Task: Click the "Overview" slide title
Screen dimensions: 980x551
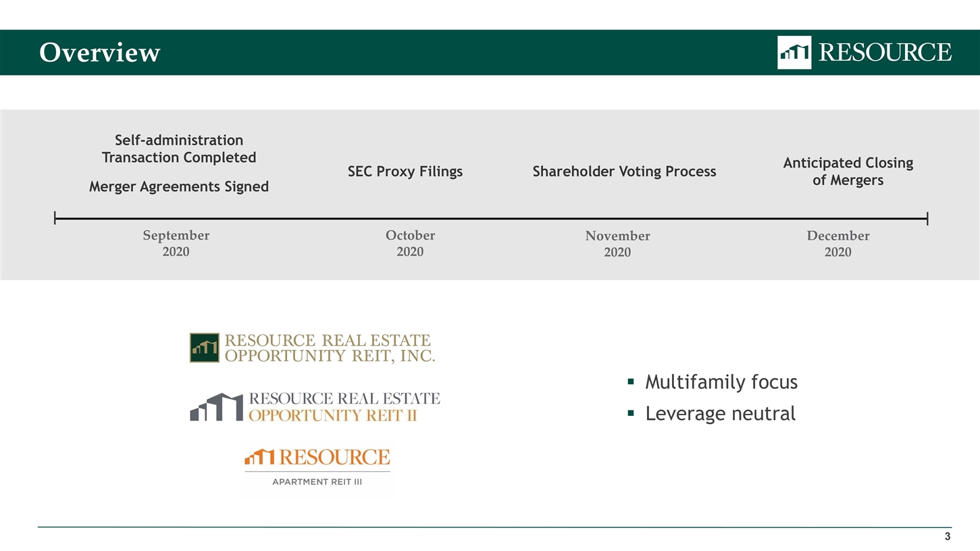Action: tap(99, 53)
